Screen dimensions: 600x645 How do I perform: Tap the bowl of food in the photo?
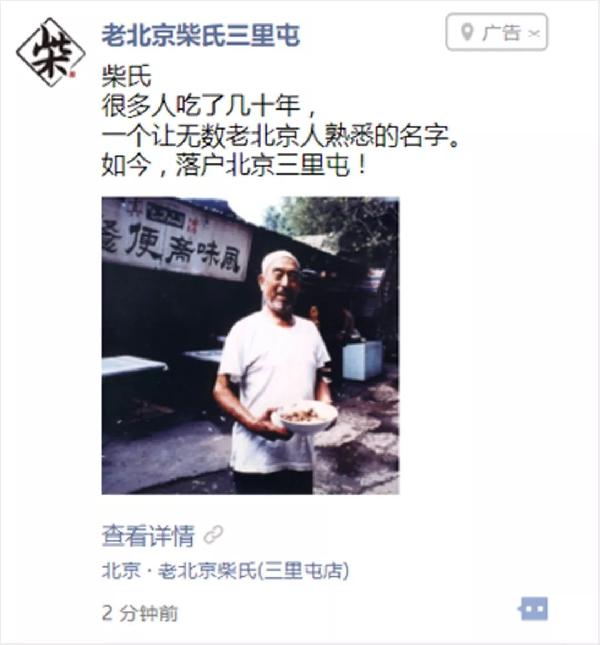[x=305, y=417]
